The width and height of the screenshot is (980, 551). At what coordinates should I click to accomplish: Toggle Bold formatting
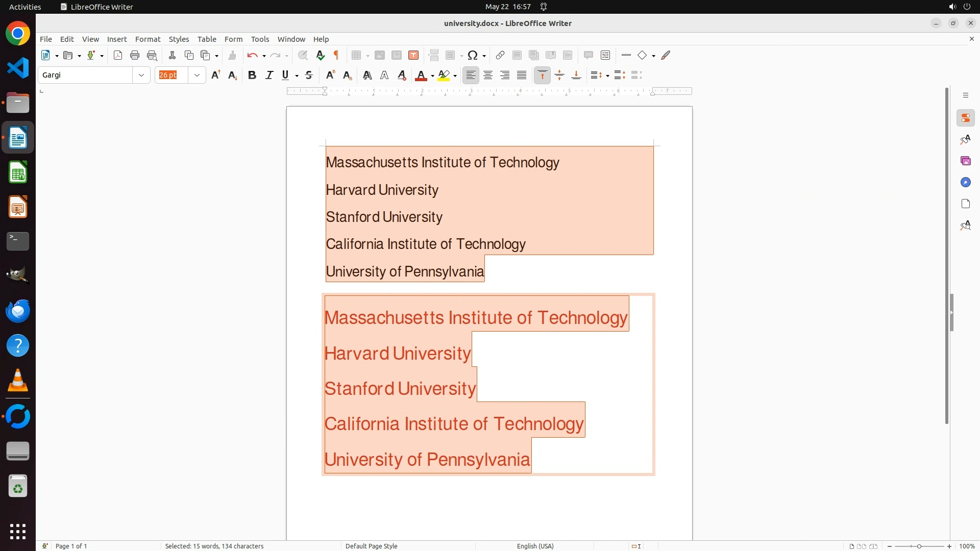[252, 75]
